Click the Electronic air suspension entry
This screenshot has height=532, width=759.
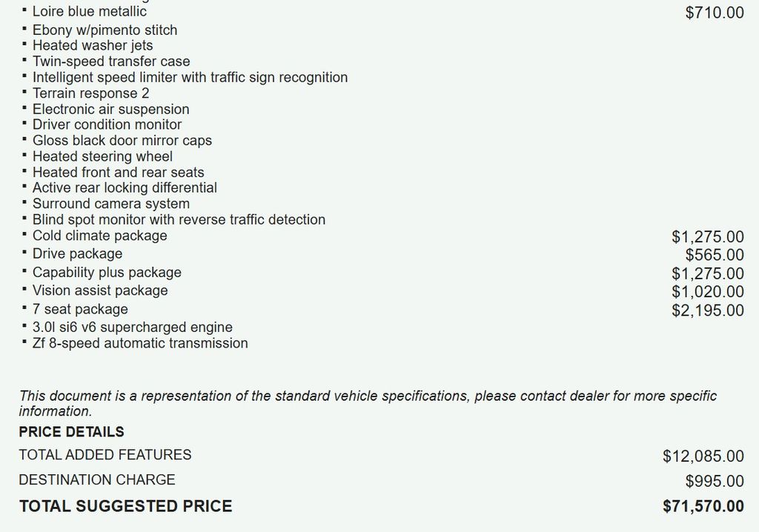click(110, 110)
